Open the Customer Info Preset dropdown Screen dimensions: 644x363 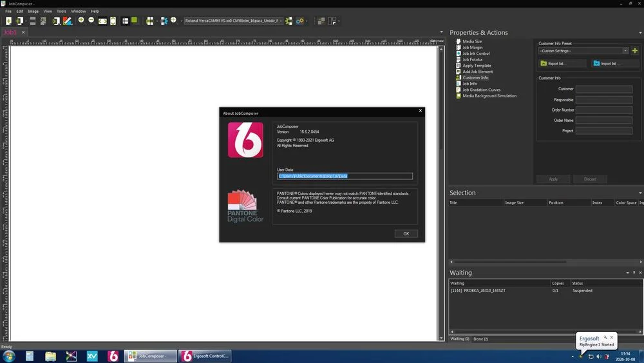coord(583,51)
